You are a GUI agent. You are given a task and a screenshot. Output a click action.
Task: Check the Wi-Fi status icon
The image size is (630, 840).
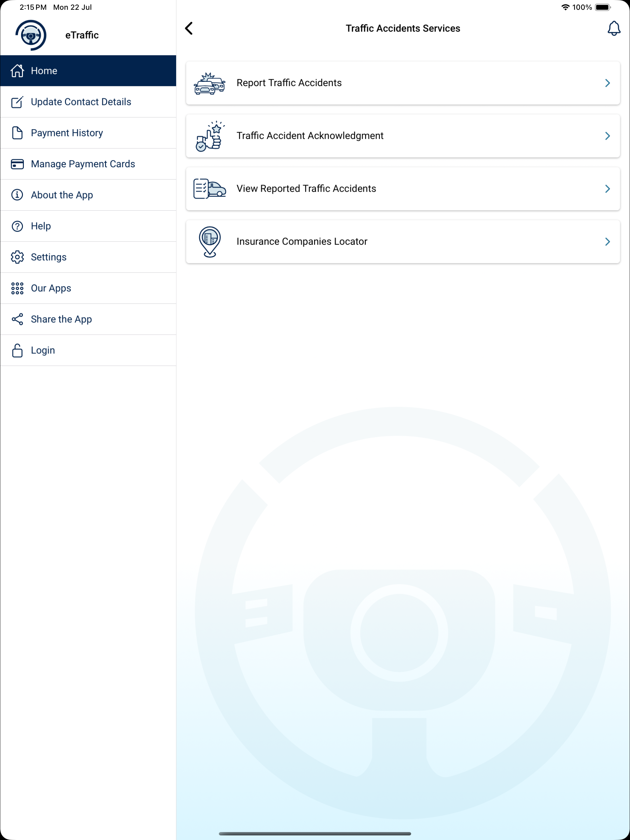[565, 7]
